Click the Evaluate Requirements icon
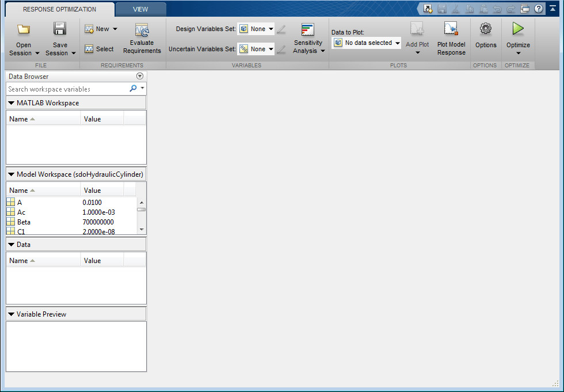 pyautogui.click(x=142, y=30)
